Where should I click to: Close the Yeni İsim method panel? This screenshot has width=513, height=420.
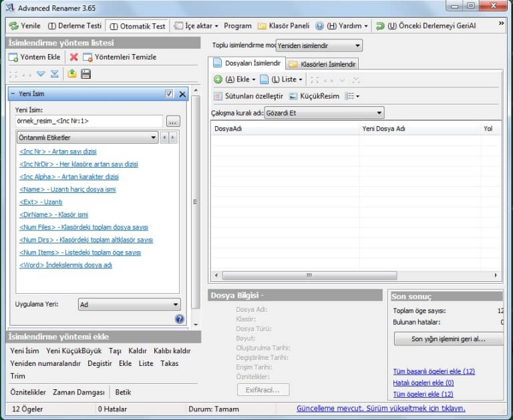[x=182, y=95]
